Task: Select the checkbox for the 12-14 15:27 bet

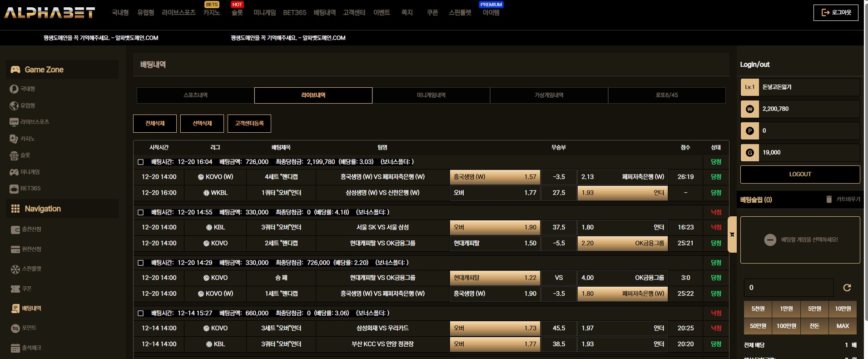Action: 141,314
